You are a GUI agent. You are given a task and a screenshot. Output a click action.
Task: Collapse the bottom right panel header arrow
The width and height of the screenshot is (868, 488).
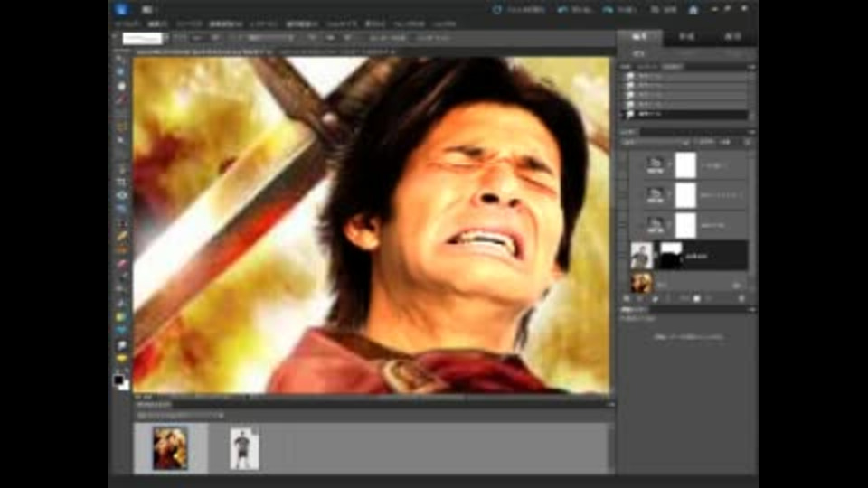pos(751,309)
